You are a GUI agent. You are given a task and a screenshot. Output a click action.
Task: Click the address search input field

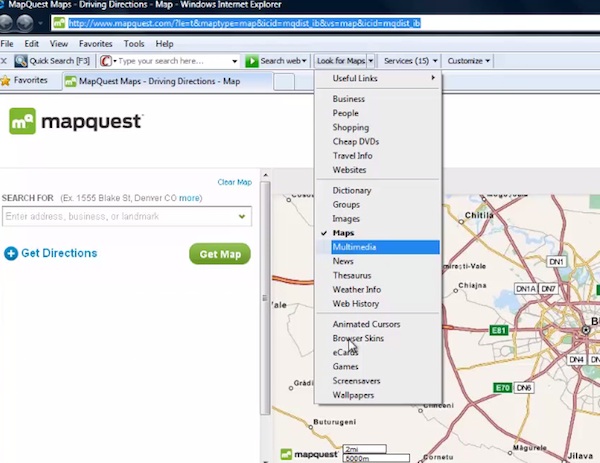[x=127, y=217]
